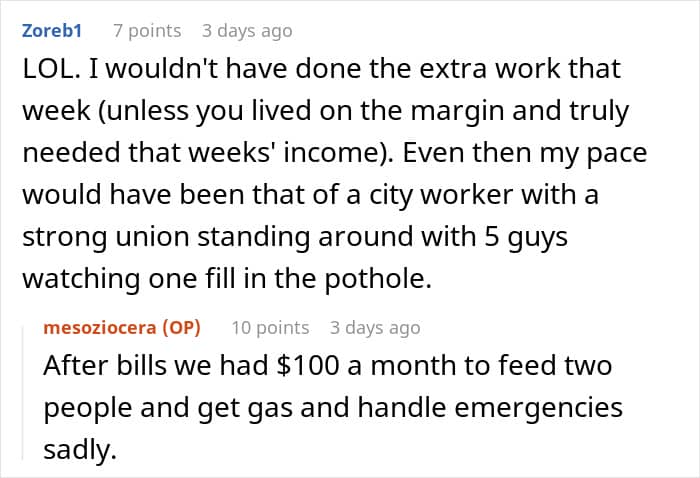Open the timestamp on mesoziocera's reply
The width and height of the screenshot is (700, 478).
[375, 327]
